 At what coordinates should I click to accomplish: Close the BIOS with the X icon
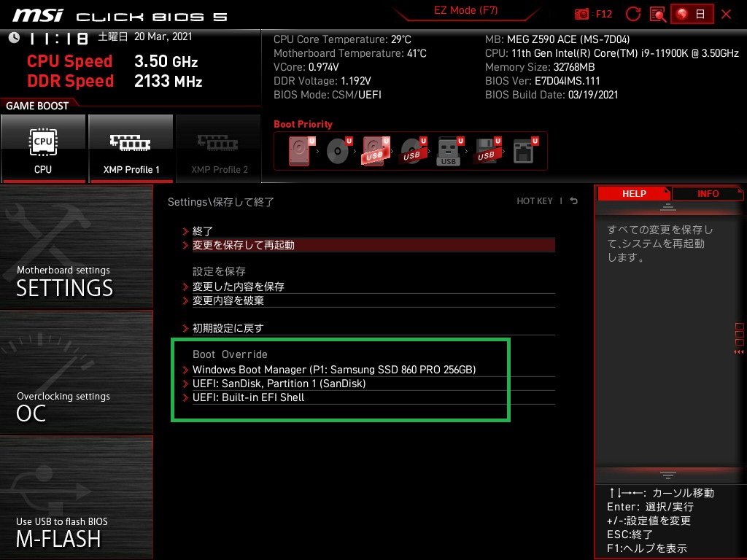point(726,15)
